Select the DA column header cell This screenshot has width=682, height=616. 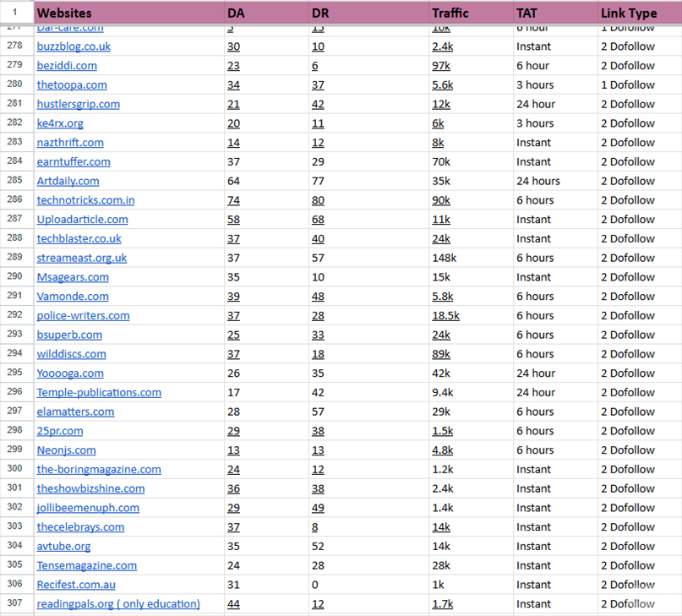pyautogui.click(x=266, y=13)
